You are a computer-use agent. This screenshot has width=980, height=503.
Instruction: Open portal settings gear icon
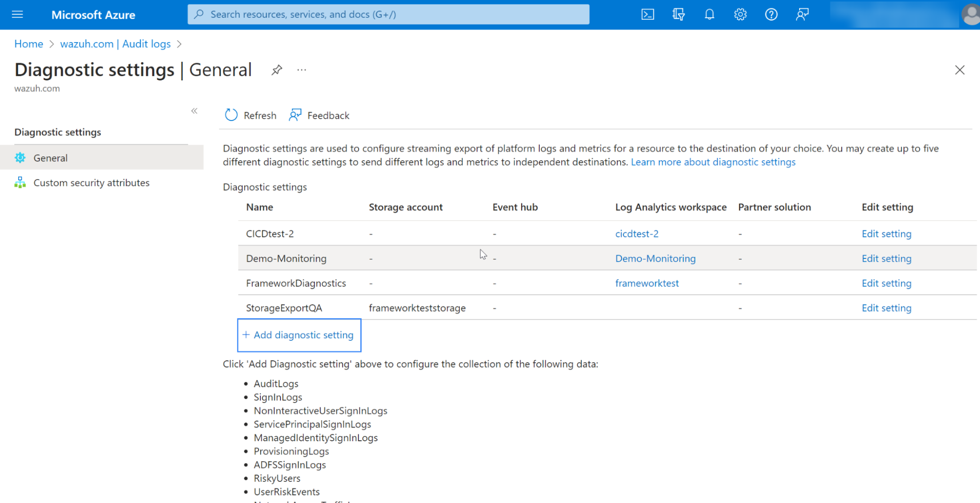coord(740,14)
